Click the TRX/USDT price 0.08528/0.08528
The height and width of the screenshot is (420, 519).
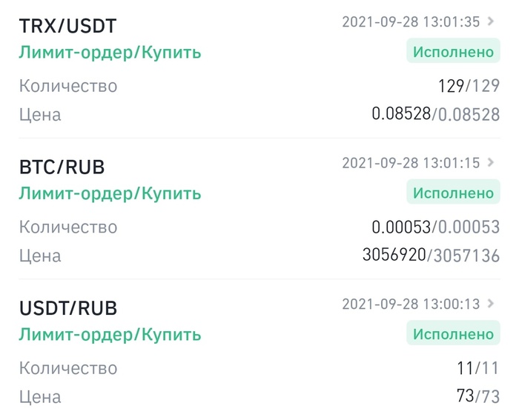coord(435,115)
